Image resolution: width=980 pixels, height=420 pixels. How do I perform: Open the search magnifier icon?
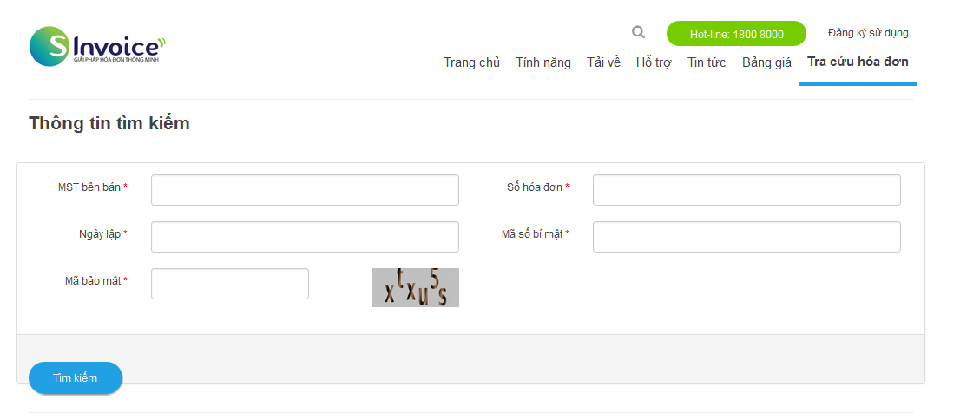639,33
